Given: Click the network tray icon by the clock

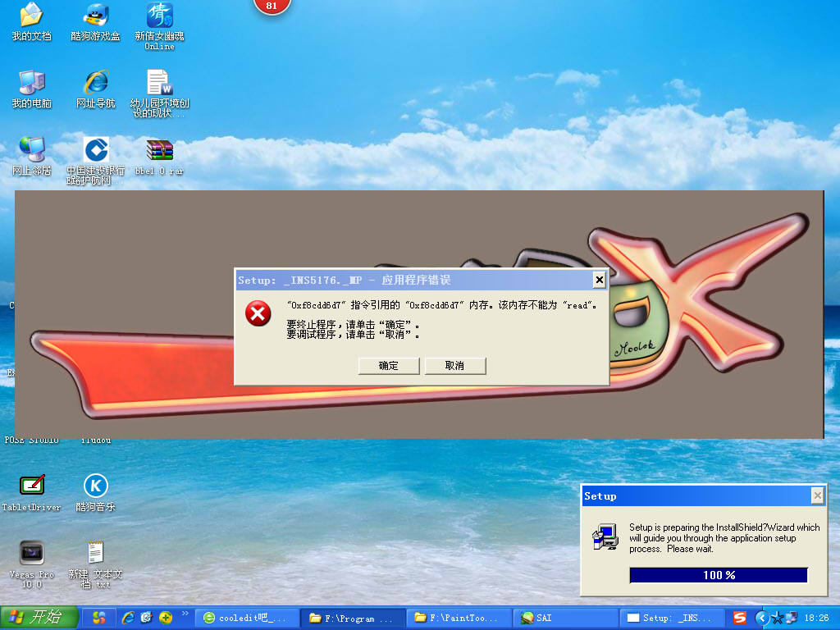Looking at the screenshot, I should [792, 618].
